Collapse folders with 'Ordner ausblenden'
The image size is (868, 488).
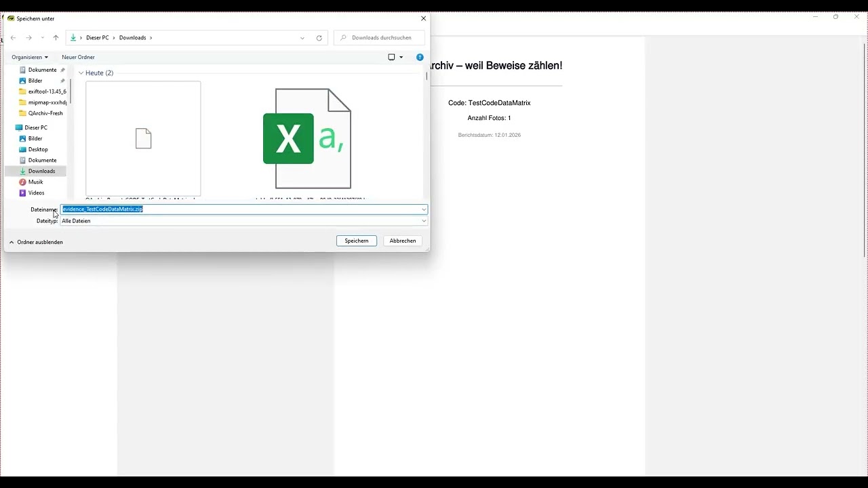pos(36,242)
